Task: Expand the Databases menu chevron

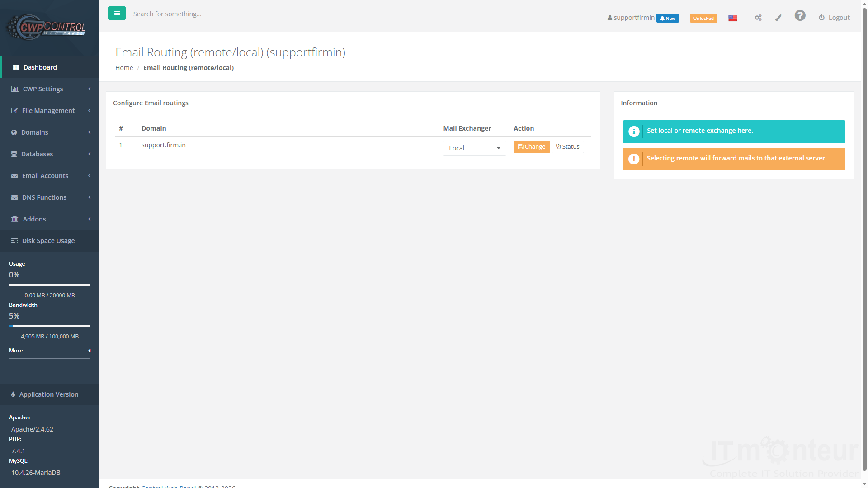Action: pyautogui.click(x=90, y=154)
